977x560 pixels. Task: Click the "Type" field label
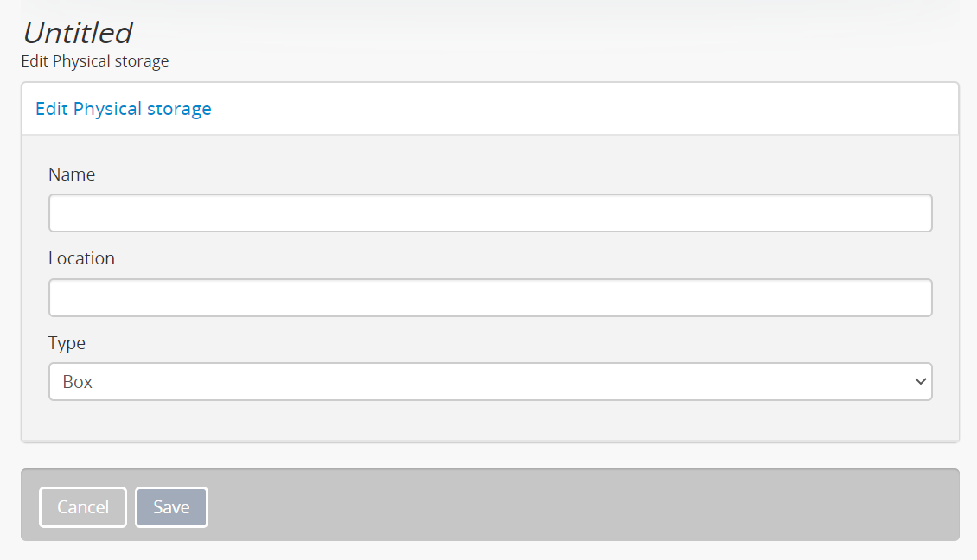(67, 343)
